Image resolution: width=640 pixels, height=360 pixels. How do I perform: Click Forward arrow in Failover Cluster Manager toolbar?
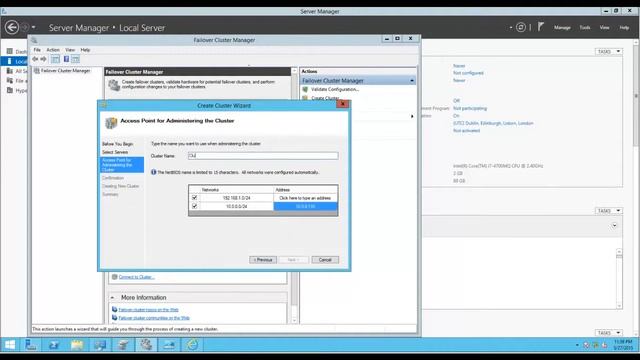pyautogui.click(x=43, y=59)
